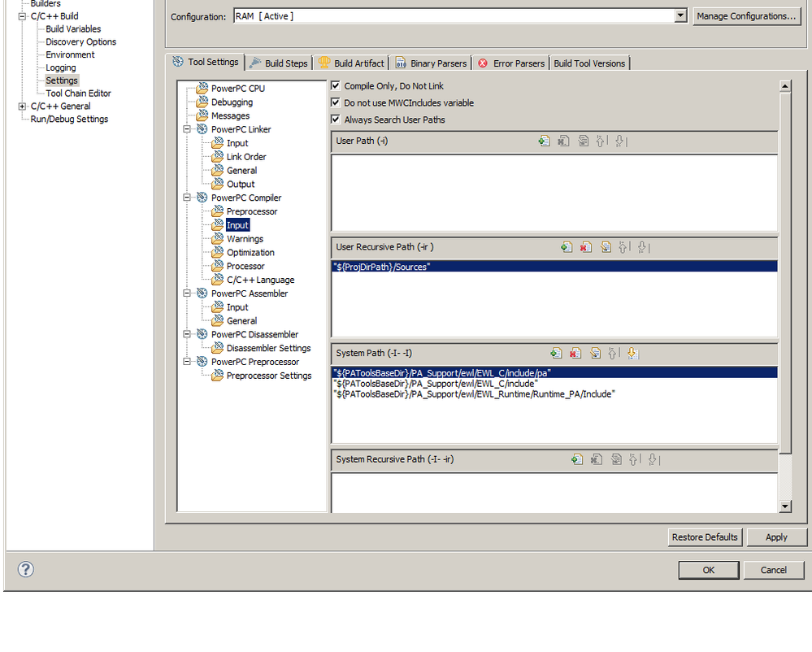Viewport: 812px width, 652px height.
Task: Click move up icon in System Recursive Path header
Action: (x=634, y=459)
